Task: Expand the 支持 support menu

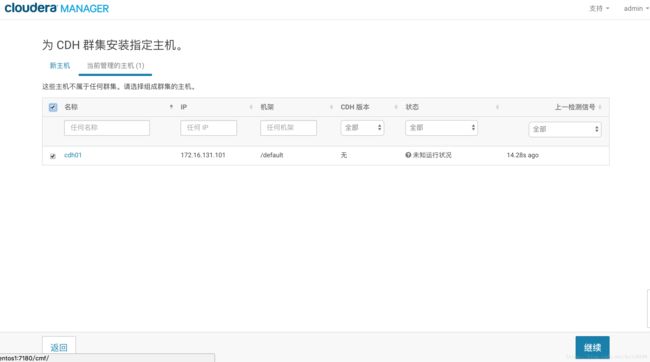Action: [x=599, y=8]
